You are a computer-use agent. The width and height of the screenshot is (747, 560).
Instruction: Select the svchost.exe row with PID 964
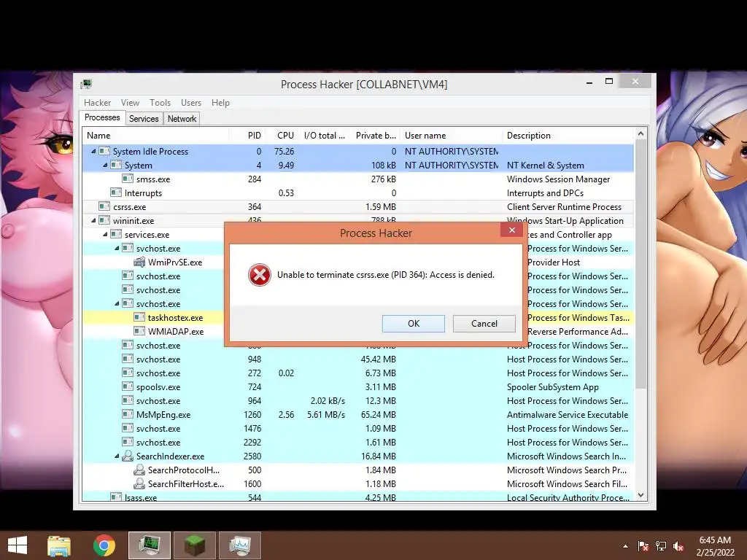click(358, 400)
